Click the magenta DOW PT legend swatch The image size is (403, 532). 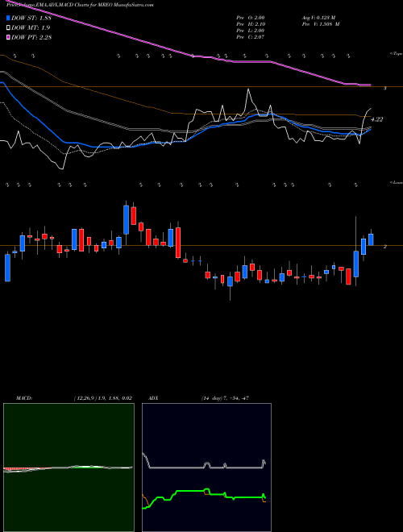9,37
